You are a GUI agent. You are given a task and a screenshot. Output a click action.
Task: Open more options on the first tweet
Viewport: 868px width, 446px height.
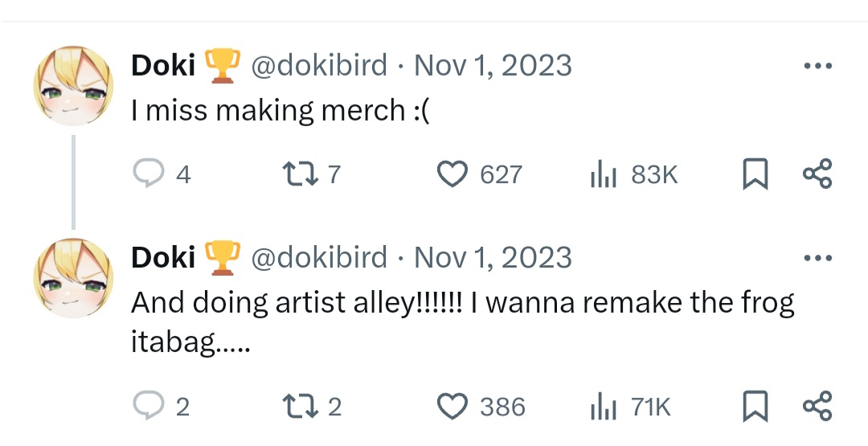(817, 65)
